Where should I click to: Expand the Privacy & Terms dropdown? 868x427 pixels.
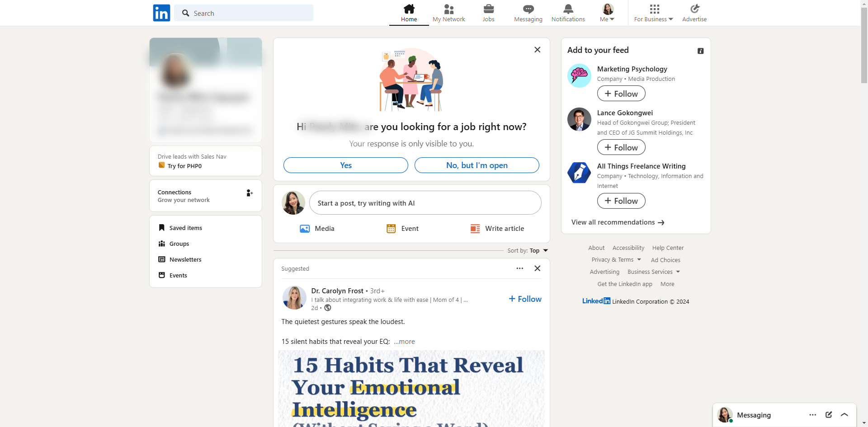[x=616, y=260]
